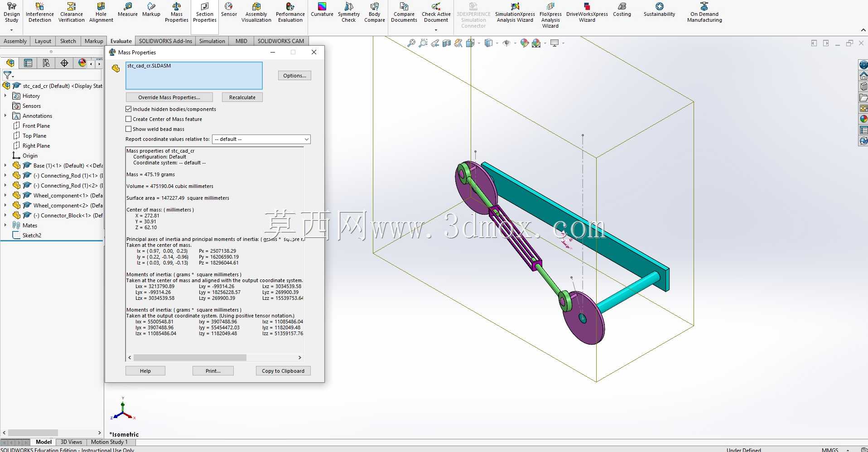Open the coordinate system dropdown showing default
This screenshot has height=452, width=868.
(261, 139)
